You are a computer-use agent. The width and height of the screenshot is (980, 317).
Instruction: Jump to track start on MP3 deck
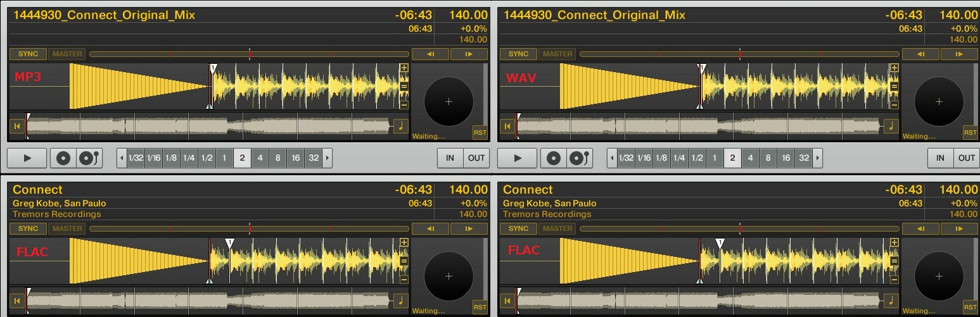[x=16, y=126]
